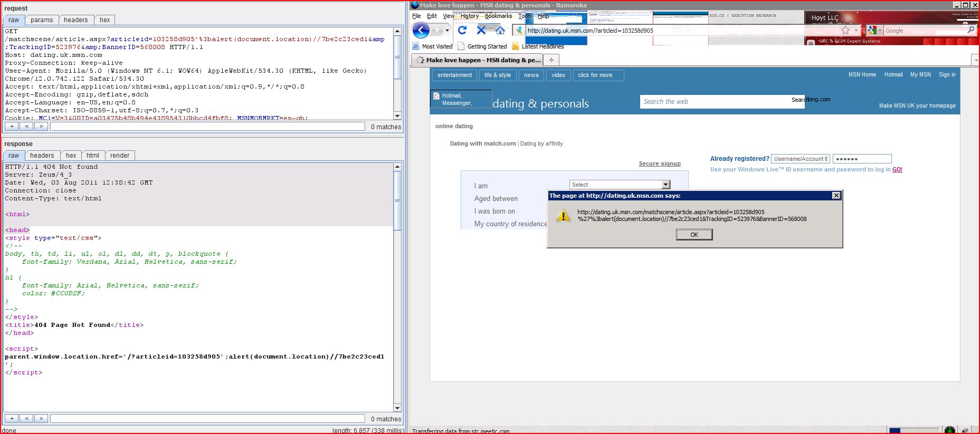980x434 pixels.
Task: Click the GO! login link
Action: pyautogui.click(x=897, y=170)
